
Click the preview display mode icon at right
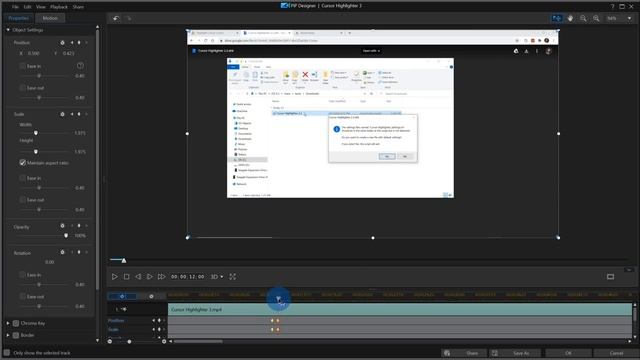tap(611, 277)
